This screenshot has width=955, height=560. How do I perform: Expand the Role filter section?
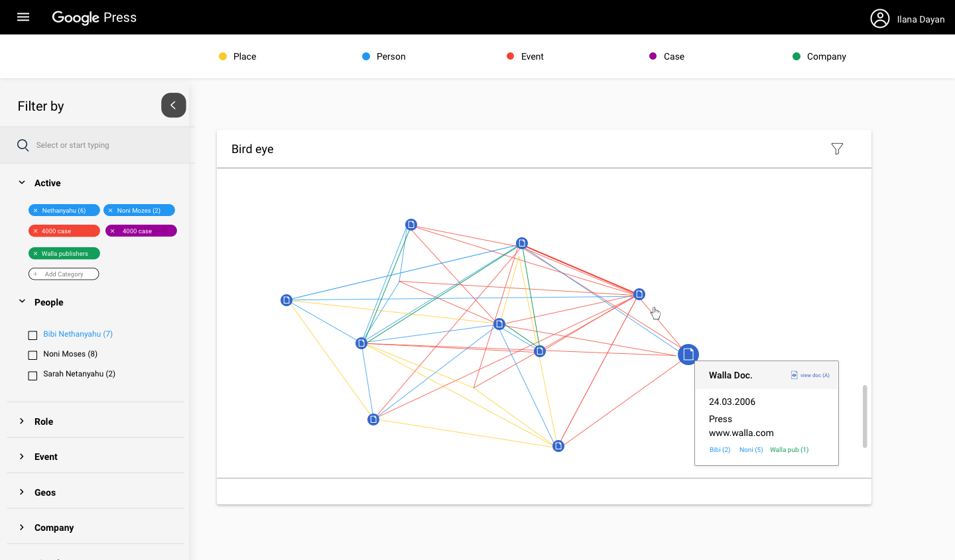pyautogui.click(x=22, y=421)
